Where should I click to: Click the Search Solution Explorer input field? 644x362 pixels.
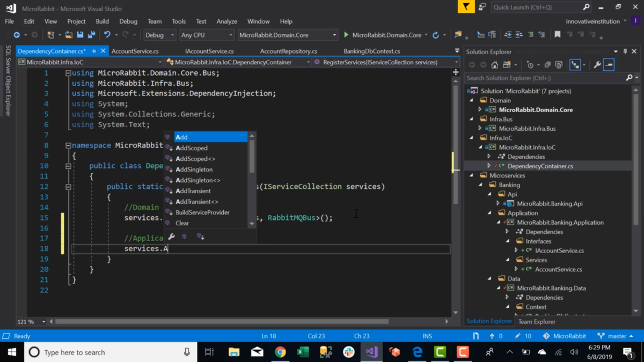coord(545,78)
